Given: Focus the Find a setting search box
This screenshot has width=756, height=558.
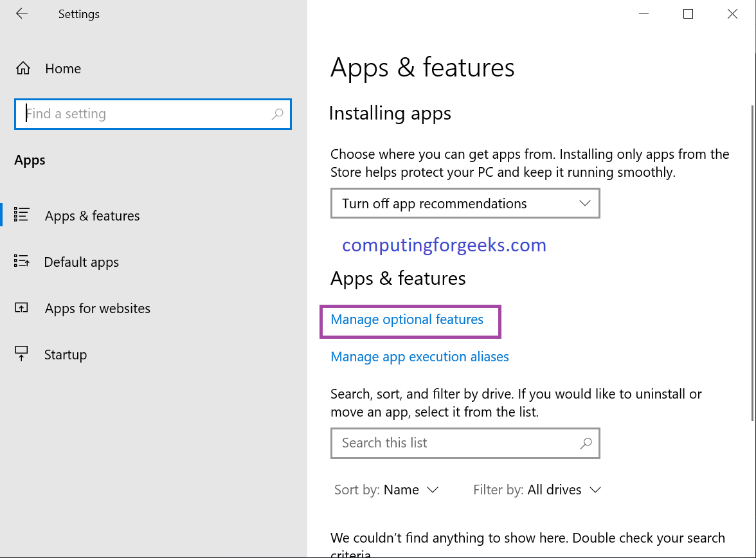Looking at the screenshot, I should (145, 114).
